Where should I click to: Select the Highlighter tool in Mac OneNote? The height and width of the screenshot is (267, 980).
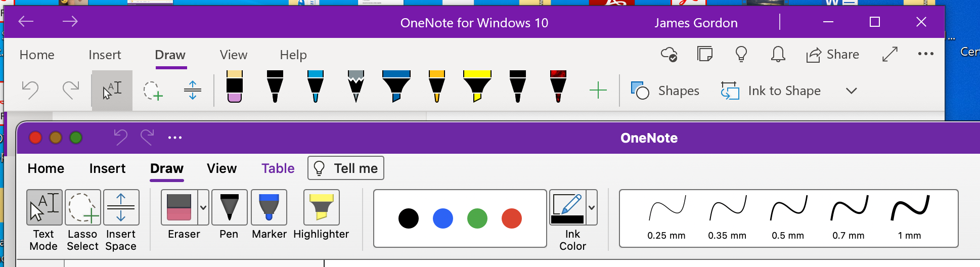(x=322, y=207)
